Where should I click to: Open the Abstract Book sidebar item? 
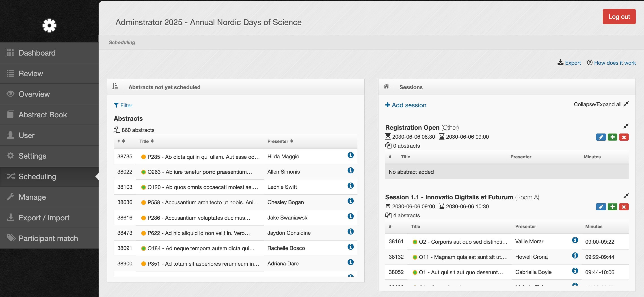click(x=43, y=115)
